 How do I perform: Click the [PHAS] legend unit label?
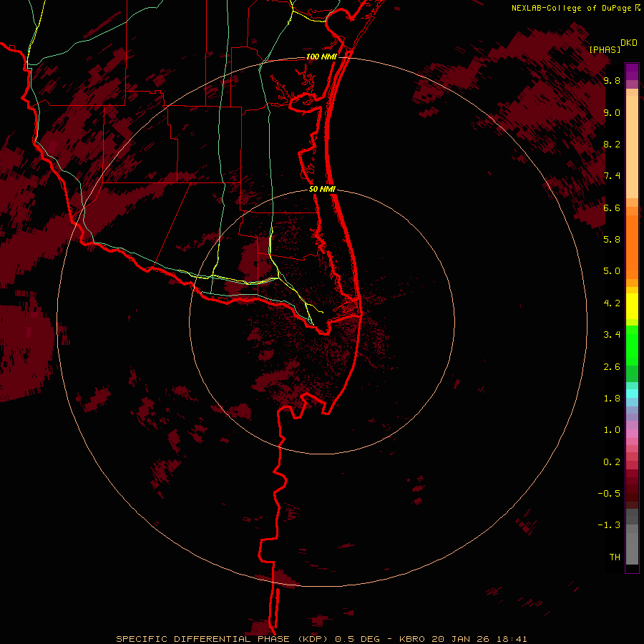click(605, 49)
